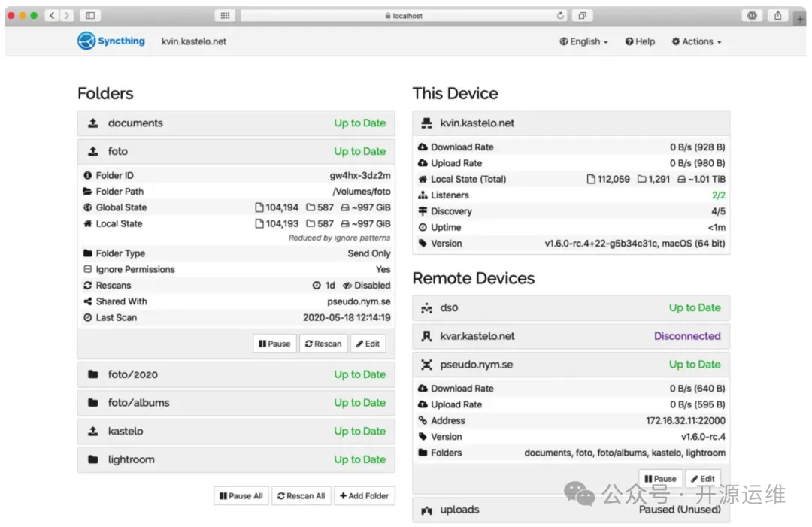Click the localhost address bar
812x527 pixels.
coord(404,16)
